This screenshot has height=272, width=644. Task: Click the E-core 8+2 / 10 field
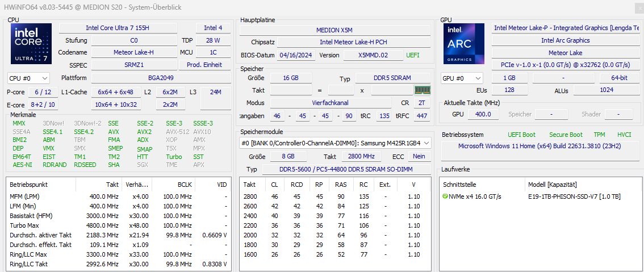pos(43,105)
